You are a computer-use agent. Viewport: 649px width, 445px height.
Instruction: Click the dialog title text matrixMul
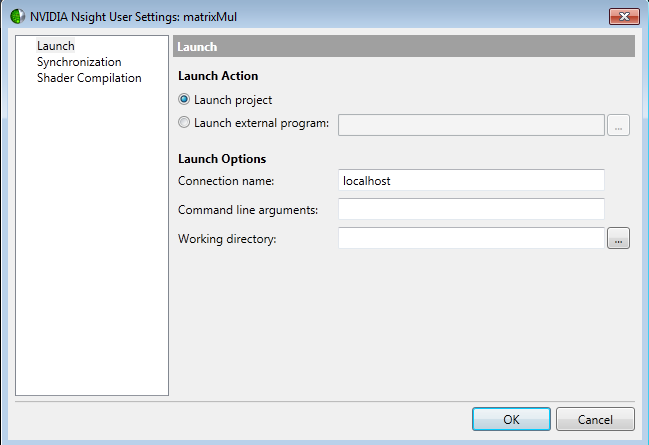pos(210,16)
